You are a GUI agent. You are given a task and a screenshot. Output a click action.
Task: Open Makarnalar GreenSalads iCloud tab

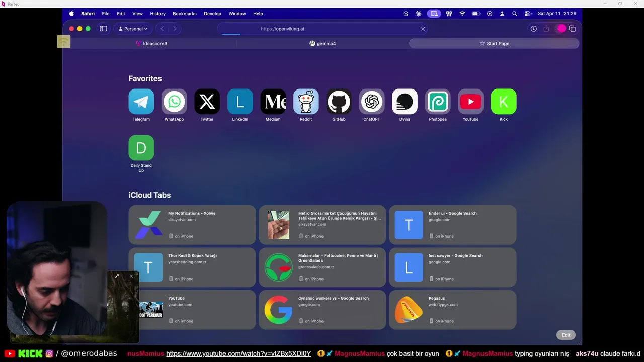point(323,267)
